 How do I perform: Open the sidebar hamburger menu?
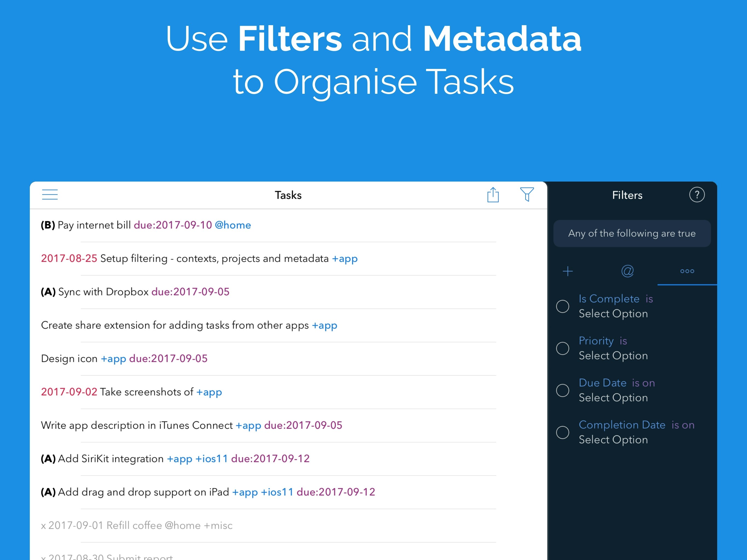pos(50,194)
